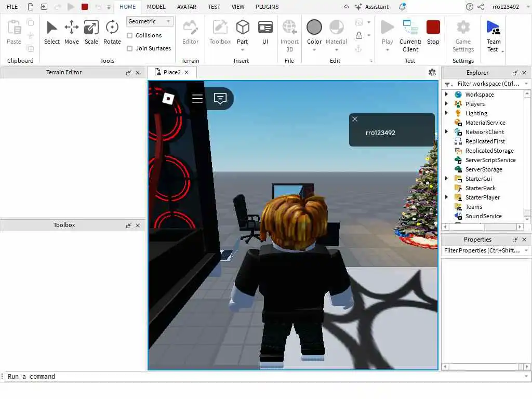This screenshot has width=532, height=399.
Task: Select ServerScriptService in Explorer
Action: (x=490, y=160)
